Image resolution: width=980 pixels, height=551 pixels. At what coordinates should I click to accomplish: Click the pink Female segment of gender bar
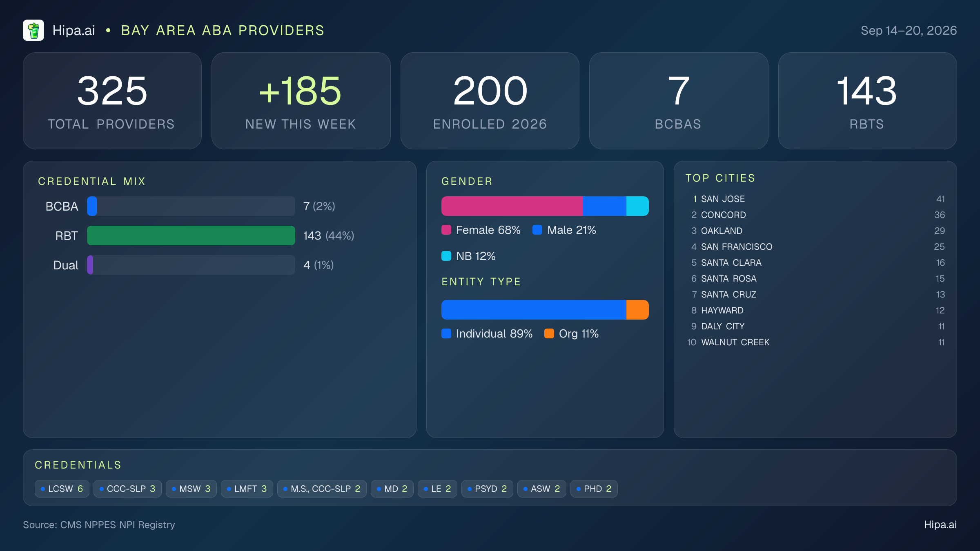512,206
